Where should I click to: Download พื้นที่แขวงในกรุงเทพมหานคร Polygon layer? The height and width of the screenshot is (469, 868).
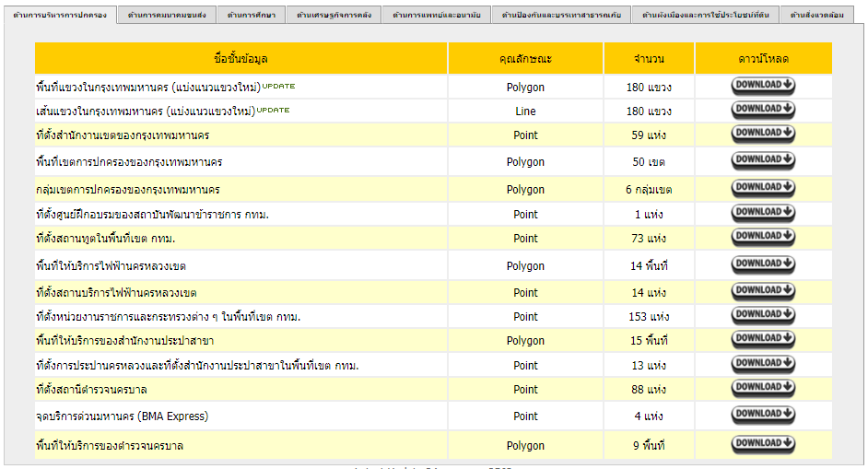click(x=763, y=86)
